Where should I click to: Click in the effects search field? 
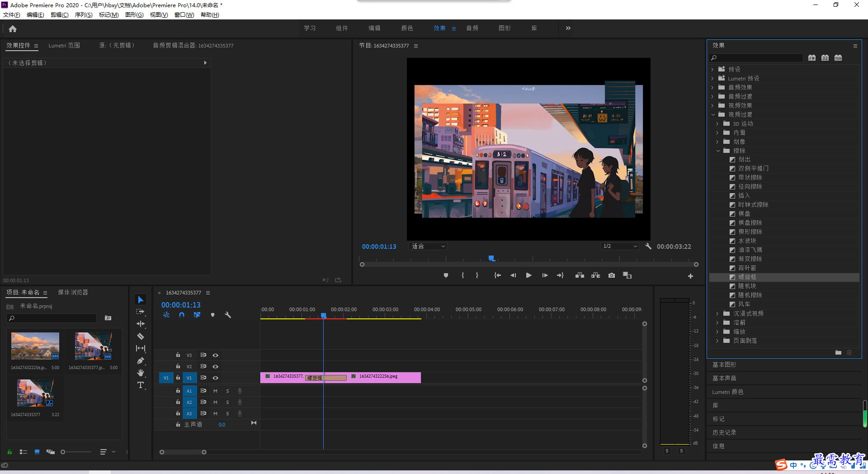[756, 57]
